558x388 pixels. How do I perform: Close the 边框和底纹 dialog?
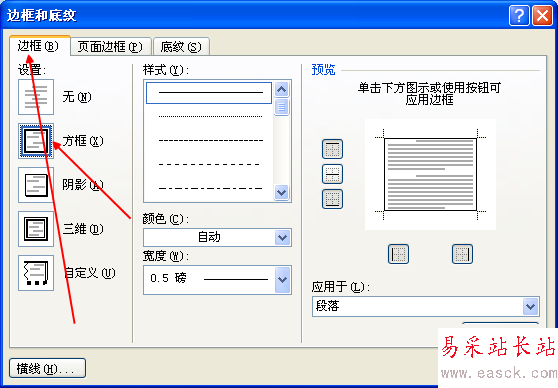[542, 16]
